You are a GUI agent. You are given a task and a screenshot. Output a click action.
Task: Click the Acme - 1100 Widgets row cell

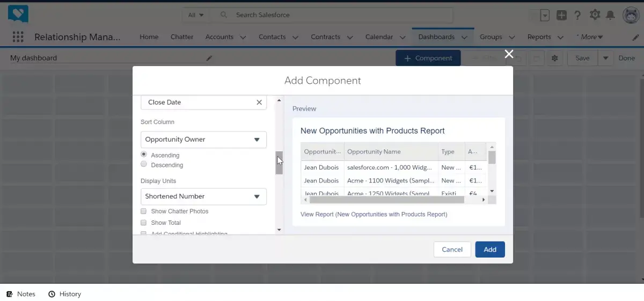(x=391, y=180)
